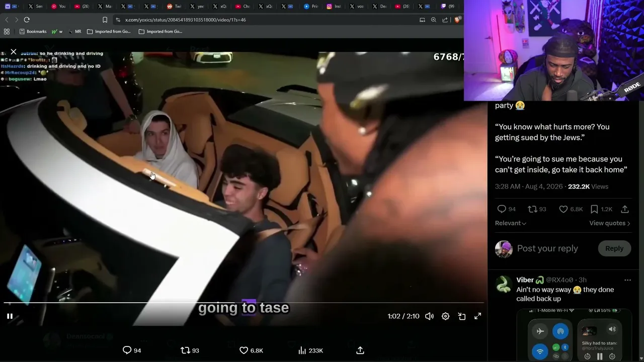Image resolution: width=644 pixels, height=362 pixels.
Task: Reload the current page
Action: [x=27, y=20]
